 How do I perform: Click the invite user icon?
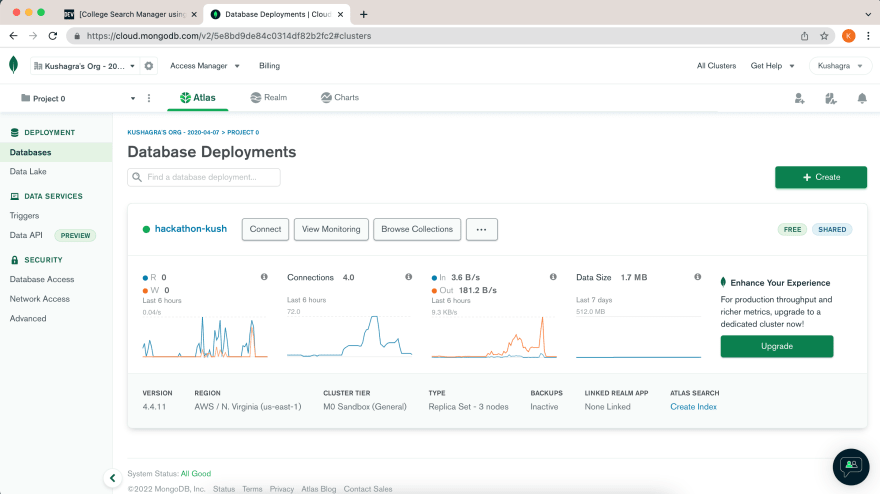click(x=800, y=99)
